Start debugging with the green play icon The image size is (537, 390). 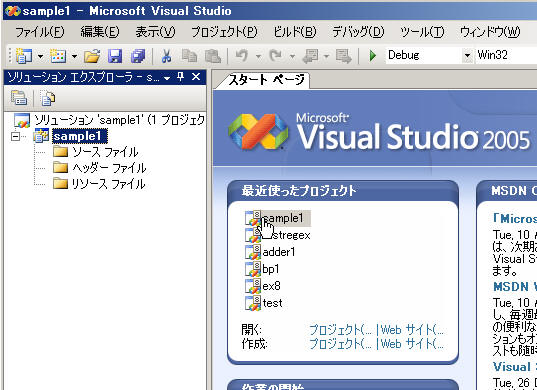373,56
